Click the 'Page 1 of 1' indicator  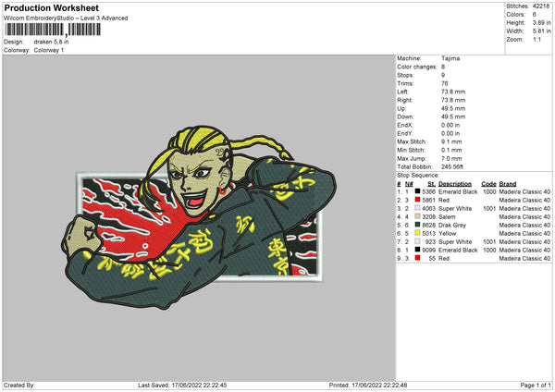point(536,385)
